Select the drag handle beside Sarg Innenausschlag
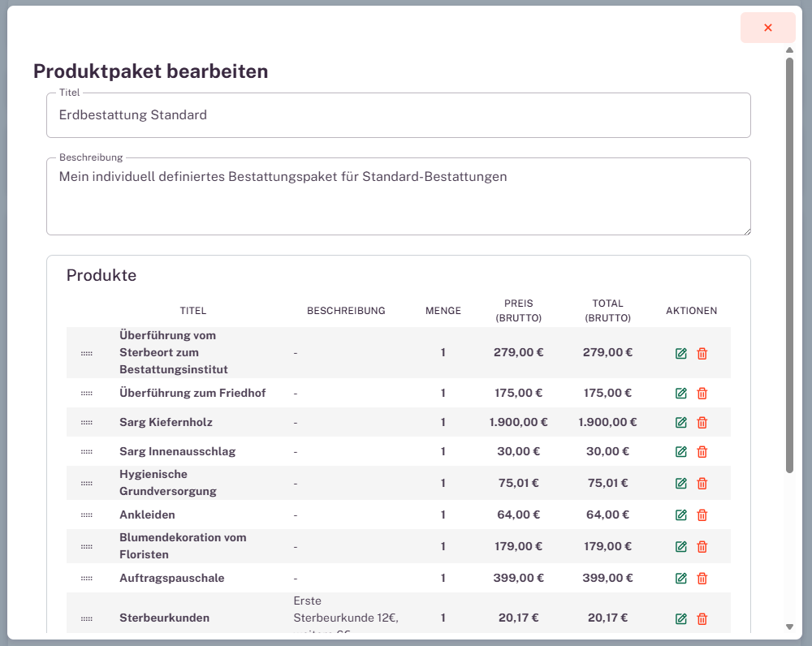Screen dimensions: 812x646 (86, 451)
